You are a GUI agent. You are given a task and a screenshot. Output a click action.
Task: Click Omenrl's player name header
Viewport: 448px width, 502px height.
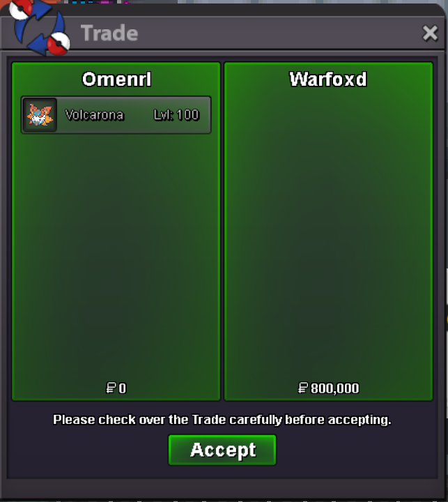(116, 79)
